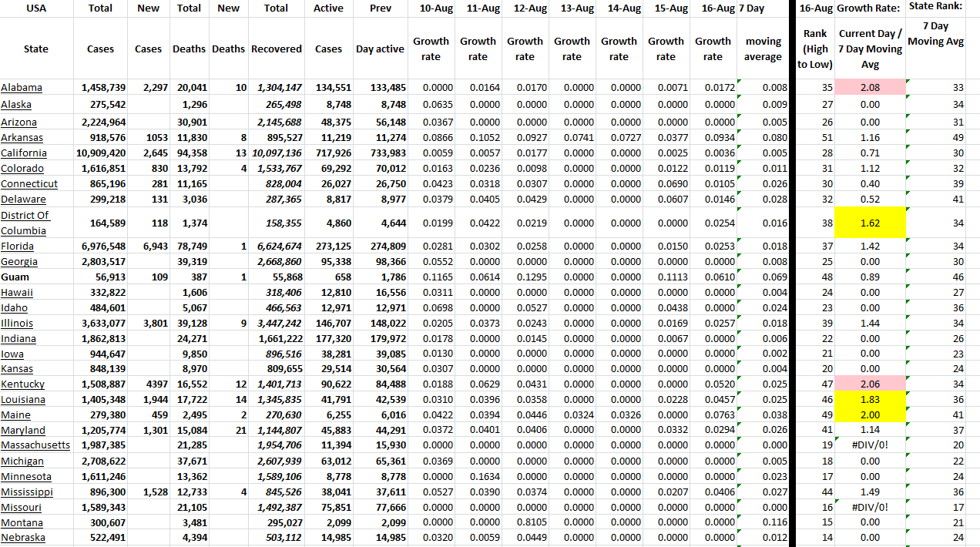
Task: Open the District Of Columbia link
Action: [x=25, y=223]
